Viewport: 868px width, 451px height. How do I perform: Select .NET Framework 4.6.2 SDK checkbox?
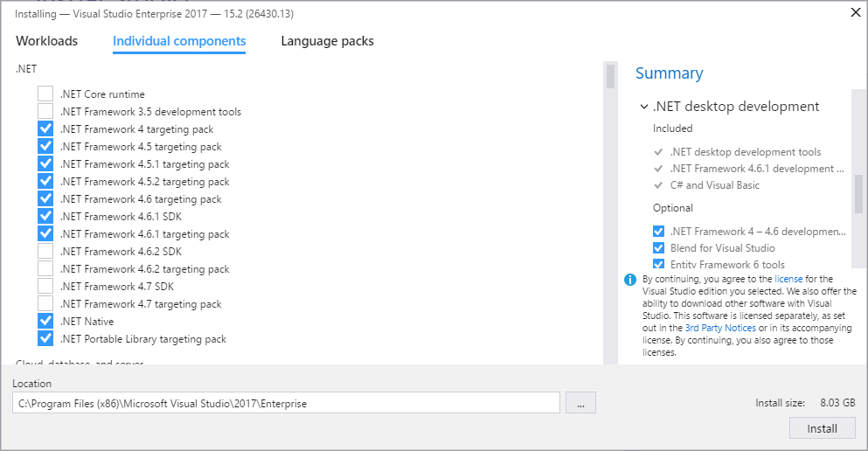point(45,251)
